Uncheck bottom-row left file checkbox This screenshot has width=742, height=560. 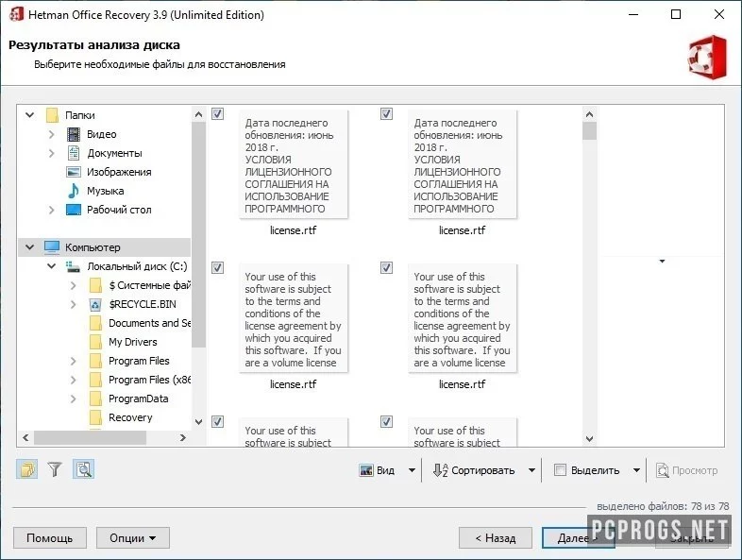(x=218, y=422)
